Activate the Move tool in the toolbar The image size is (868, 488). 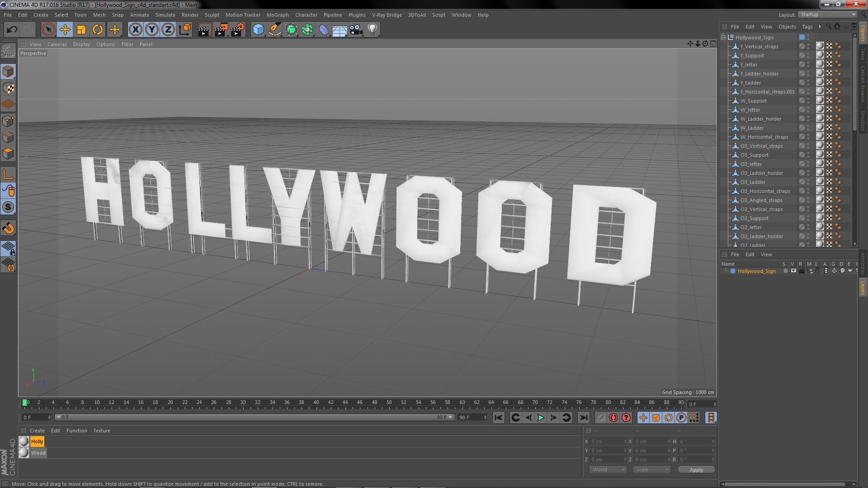pyautogui.click(x=65, y=30)
